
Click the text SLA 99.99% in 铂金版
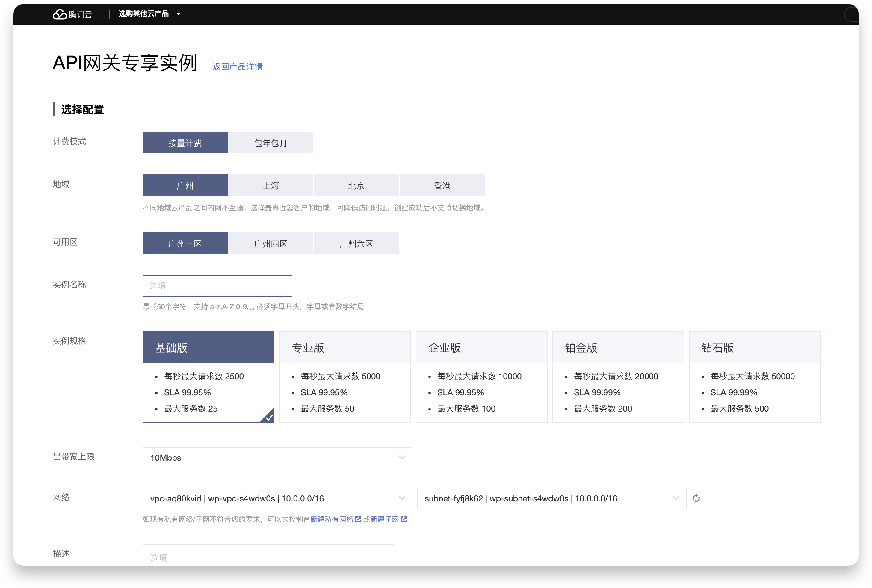[597, 392]
